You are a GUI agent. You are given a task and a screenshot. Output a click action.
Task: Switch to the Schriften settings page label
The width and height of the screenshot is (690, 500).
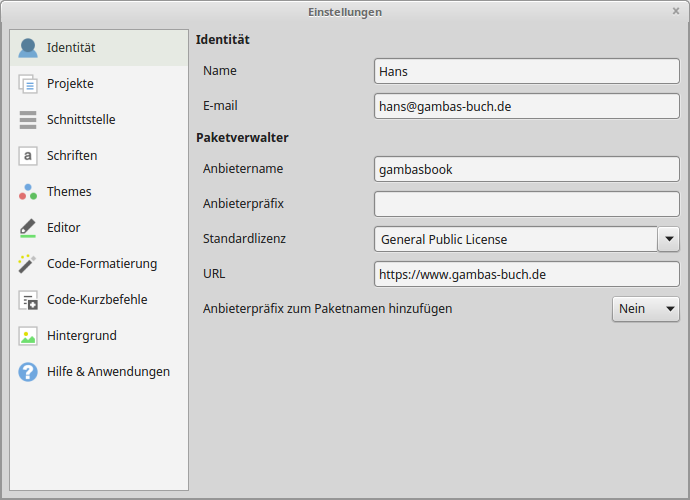coord(72,156)
